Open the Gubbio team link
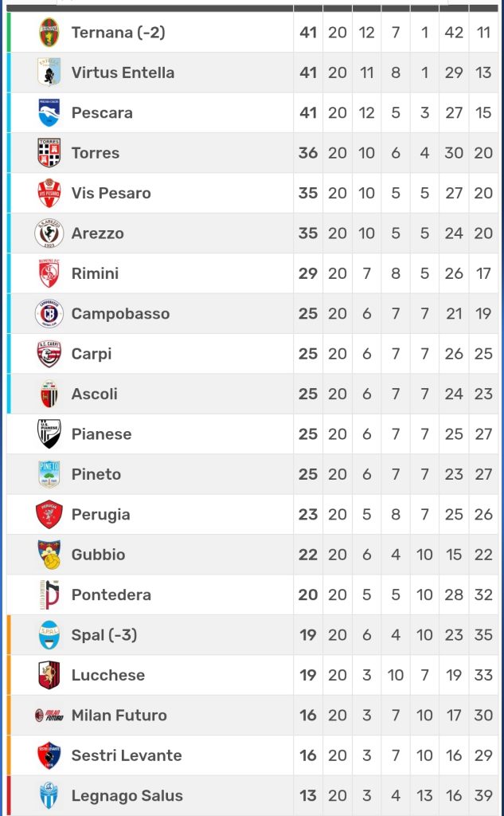The width and height of the screenshot is (504, 816). click(98, 555)
